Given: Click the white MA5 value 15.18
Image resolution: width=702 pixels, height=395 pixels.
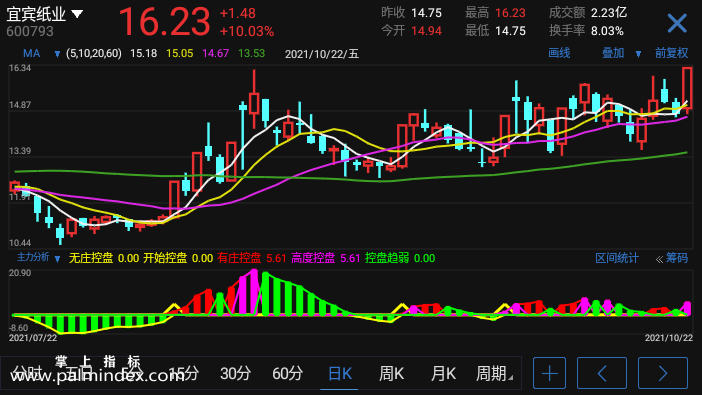Looking at the screenshot, I should click(144, 54).
